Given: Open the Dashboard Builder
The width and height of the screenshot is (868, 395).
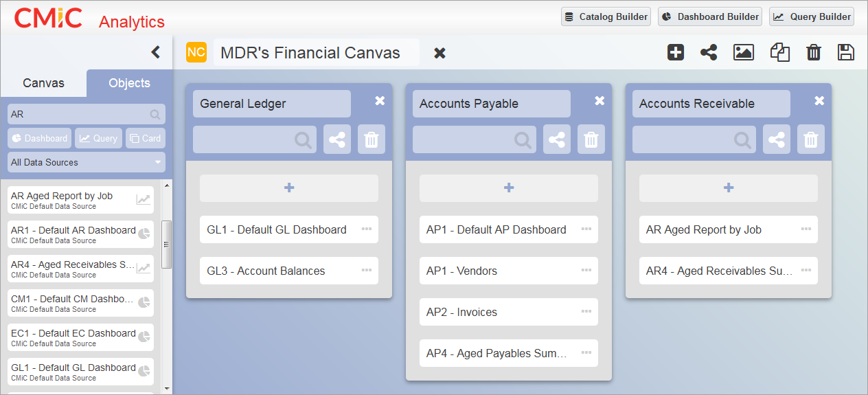Looking at the screenshot, I should tap(710, 16).
